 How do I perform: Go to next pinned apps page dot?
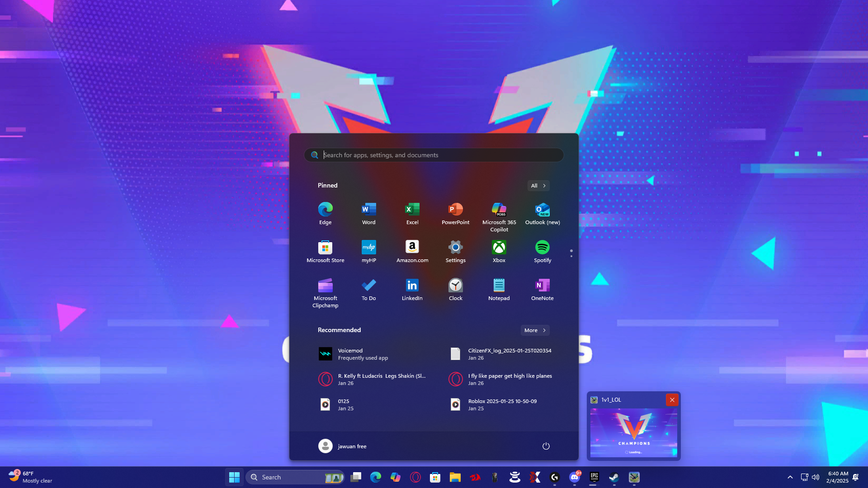point(571,256)
